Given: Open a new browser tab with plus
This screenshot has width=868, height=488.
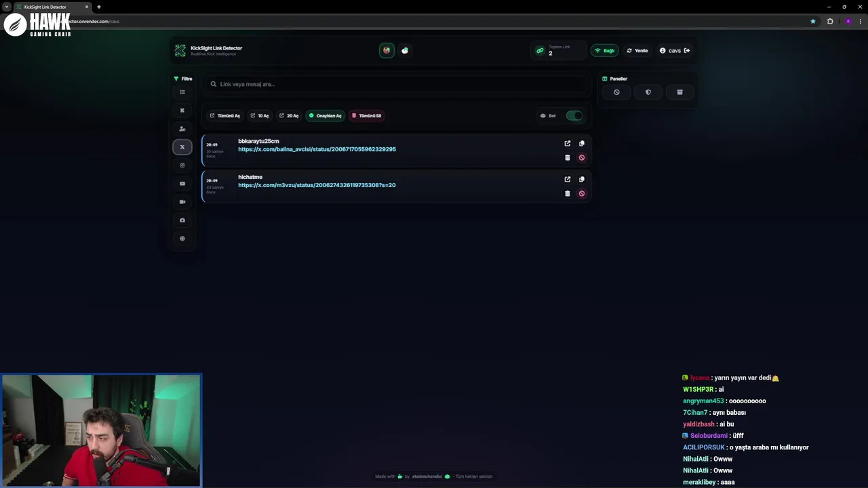Looking at the screenshot, I should tap(99, 7).
